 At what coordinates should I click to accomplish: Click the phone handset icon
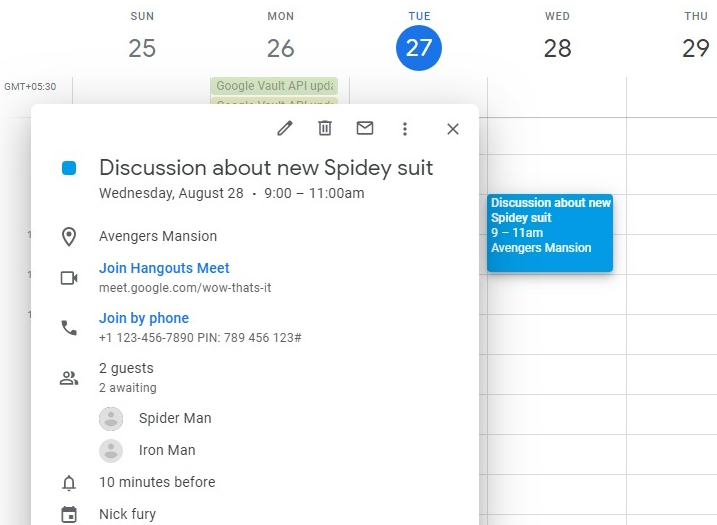(69, 327)
